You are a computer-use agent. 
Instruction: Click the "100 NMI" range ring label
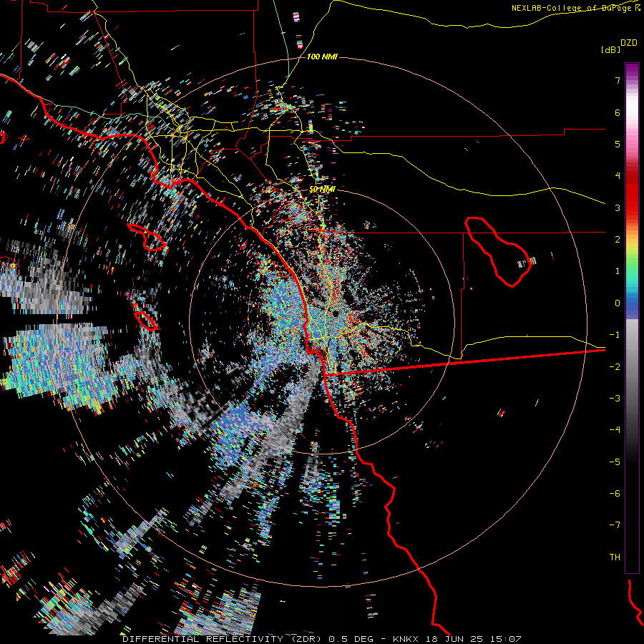coord(322,57)
